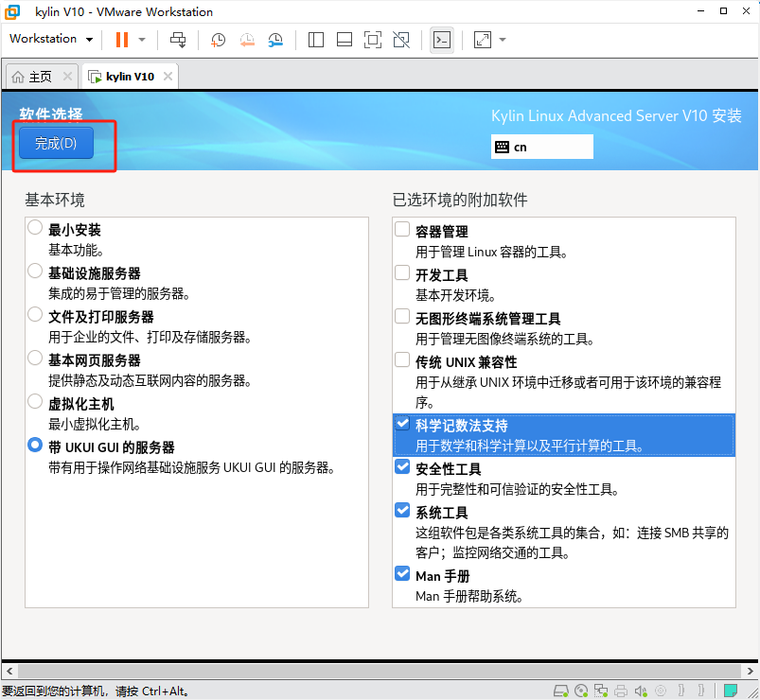
Task: Check the 开发工具 checkbox
Action: click(x=402, y=272)
